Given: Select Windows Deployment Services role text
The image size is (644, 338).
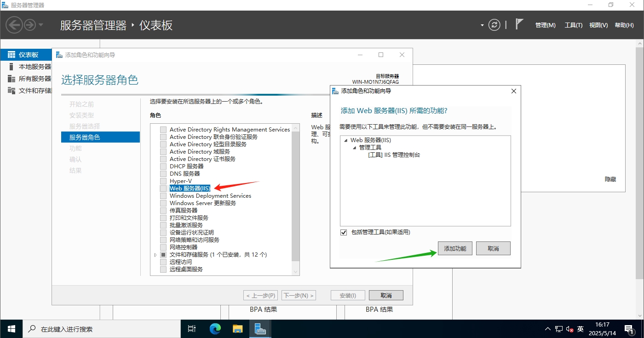Looking at the screenshot, I should [x=210, y=196].
